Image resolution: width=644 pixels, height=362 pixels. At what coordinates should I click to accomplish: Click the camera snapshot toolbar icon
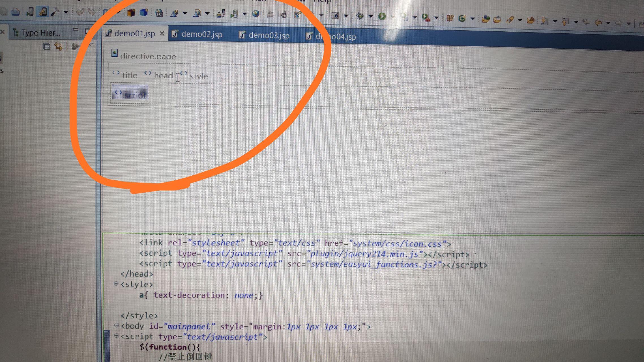[x=335, y=15]
